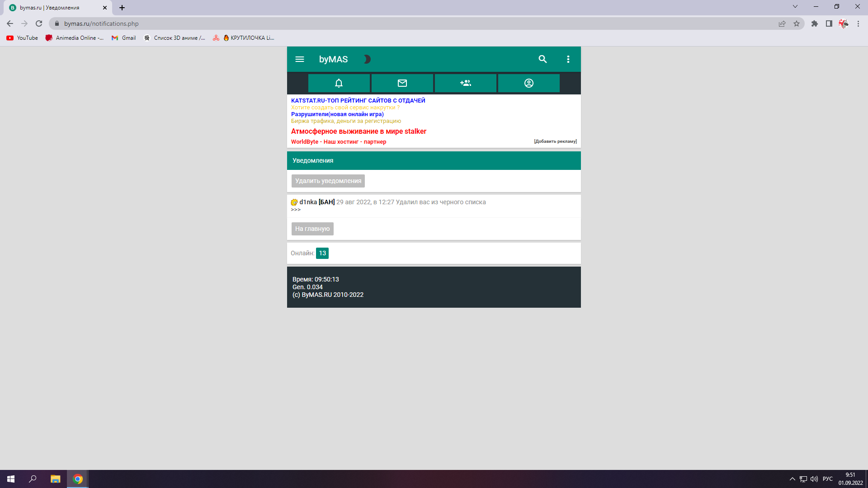Open the mail envelope tab
The image size is (868, 488).
click(x=402, y=83)
